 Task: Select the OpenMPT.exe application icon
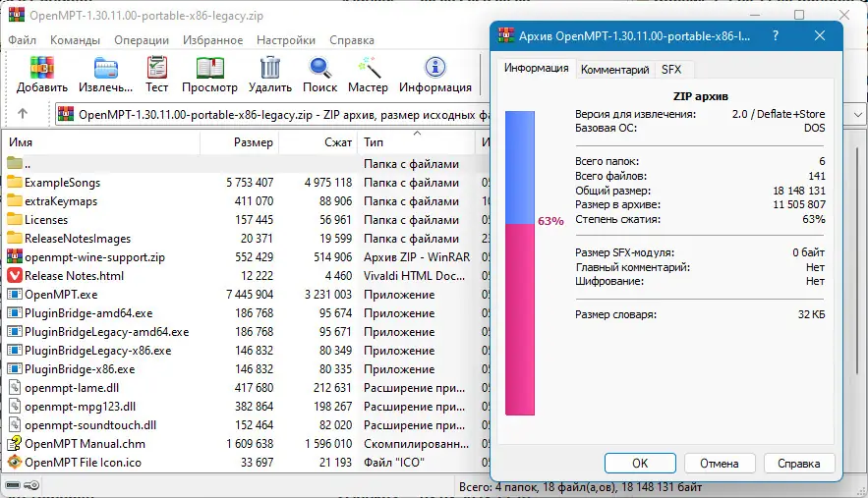tap(15, 295)
